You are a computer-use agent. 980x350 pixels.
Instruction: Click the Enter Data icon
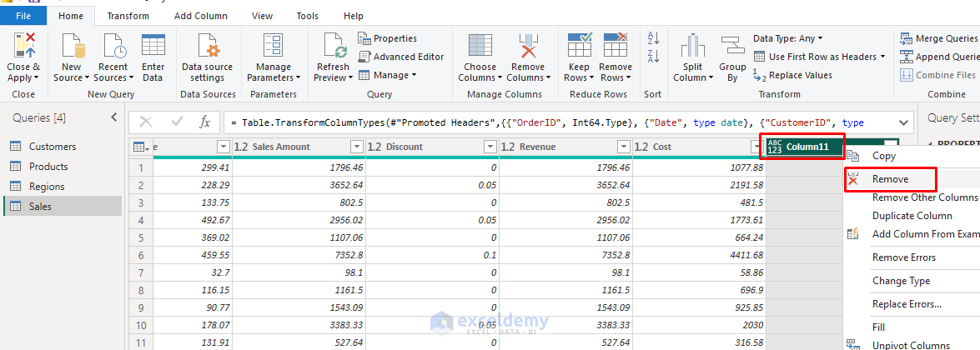(x=153, y=46)
